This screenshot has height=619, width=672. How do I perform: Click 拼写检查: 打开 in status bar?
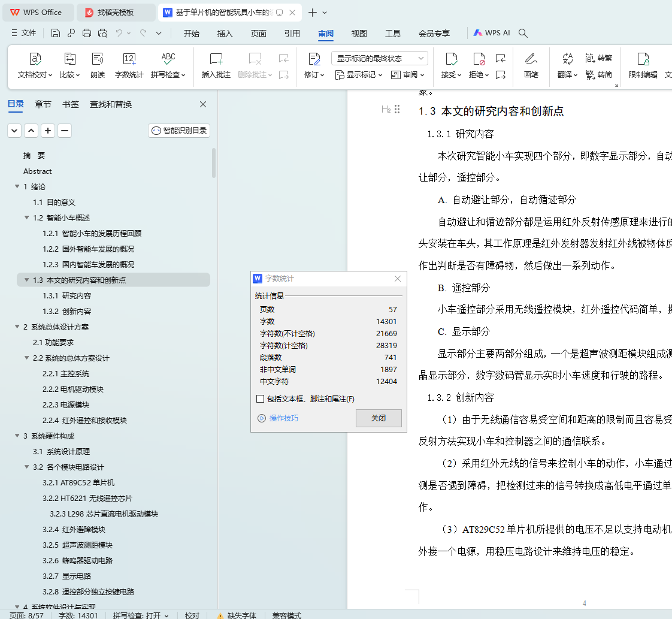(141, 615)
